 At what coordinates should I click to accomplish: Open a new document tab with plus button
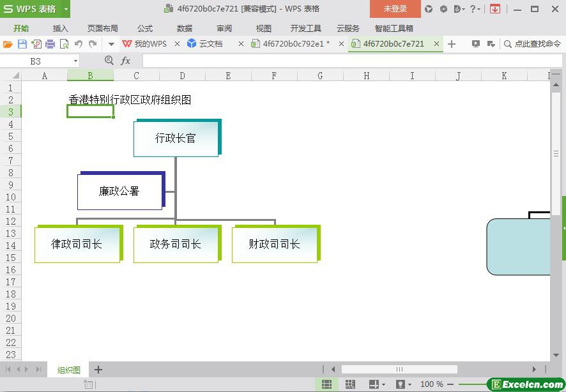pyautogui.click(x=452, y=44)
